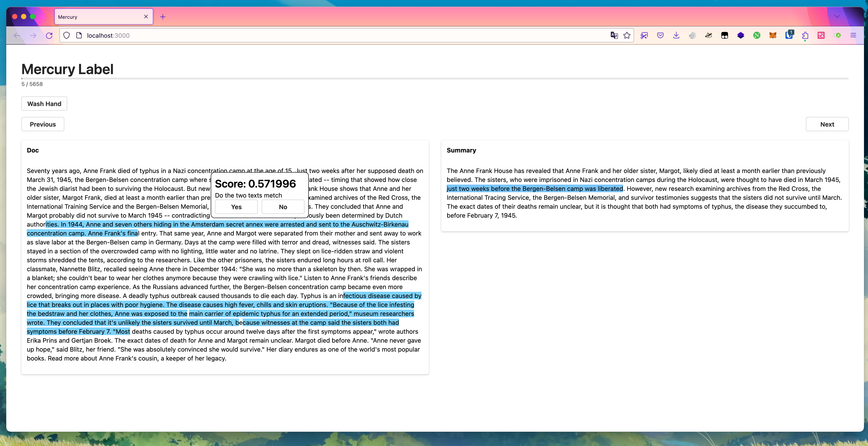Go to the Next sample

click(x=827, y=124)
